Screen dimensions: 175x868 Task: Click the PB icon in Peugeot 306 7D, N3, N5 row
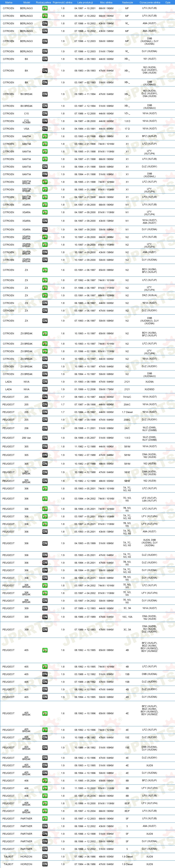(45, 499)
